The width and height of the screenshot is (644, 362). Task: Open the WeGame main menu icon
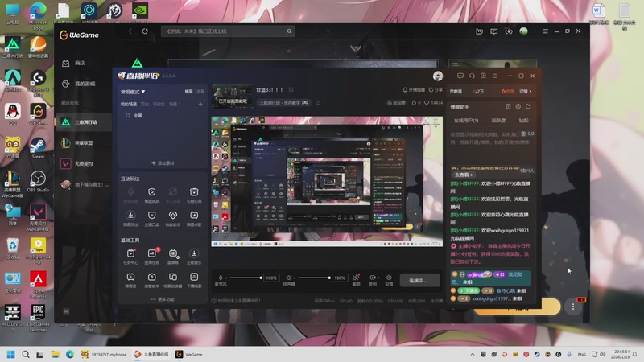546,31
